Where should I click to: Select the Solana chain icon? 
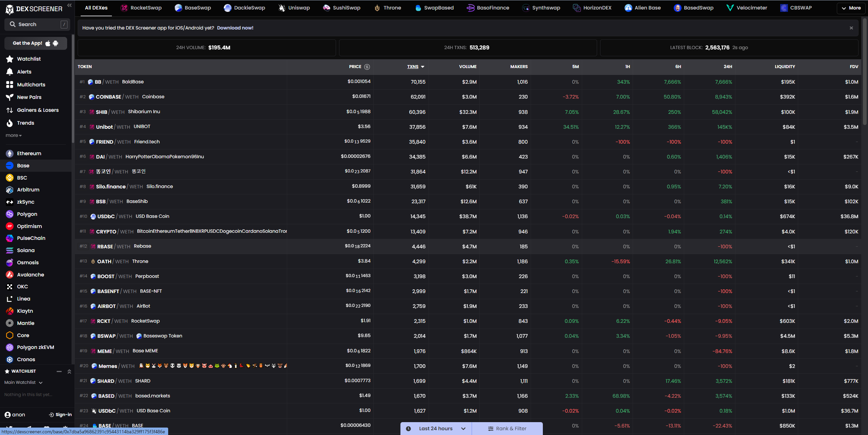click(x=10, y=250)
